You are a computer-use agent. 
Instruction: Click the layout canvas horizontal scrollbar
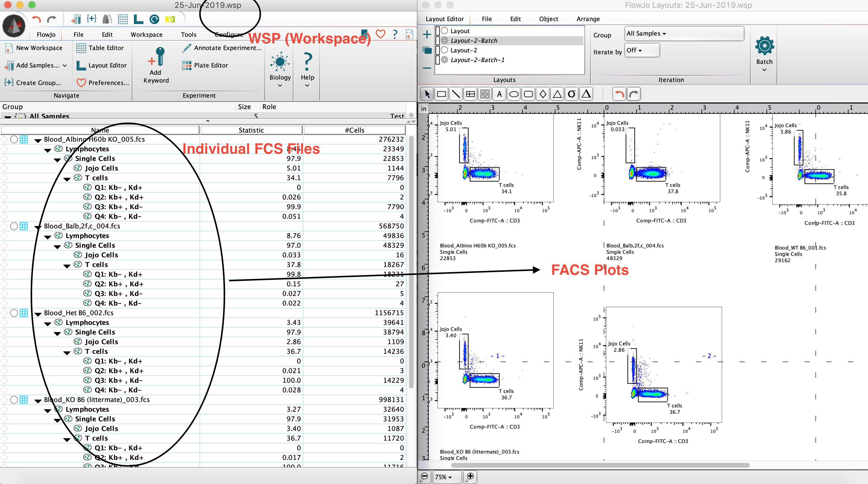click(600, 465)
